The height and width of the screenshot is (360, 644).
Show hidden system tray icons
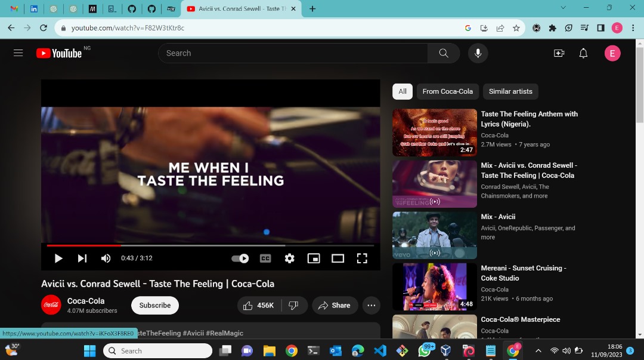pyautogui.click(x=538, y=351)
